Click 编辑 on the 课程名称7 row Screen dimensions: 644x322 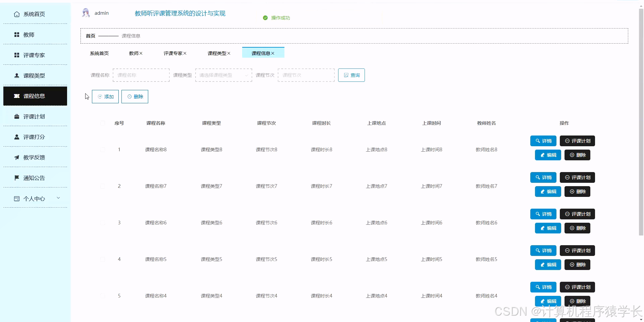point(547,192)
